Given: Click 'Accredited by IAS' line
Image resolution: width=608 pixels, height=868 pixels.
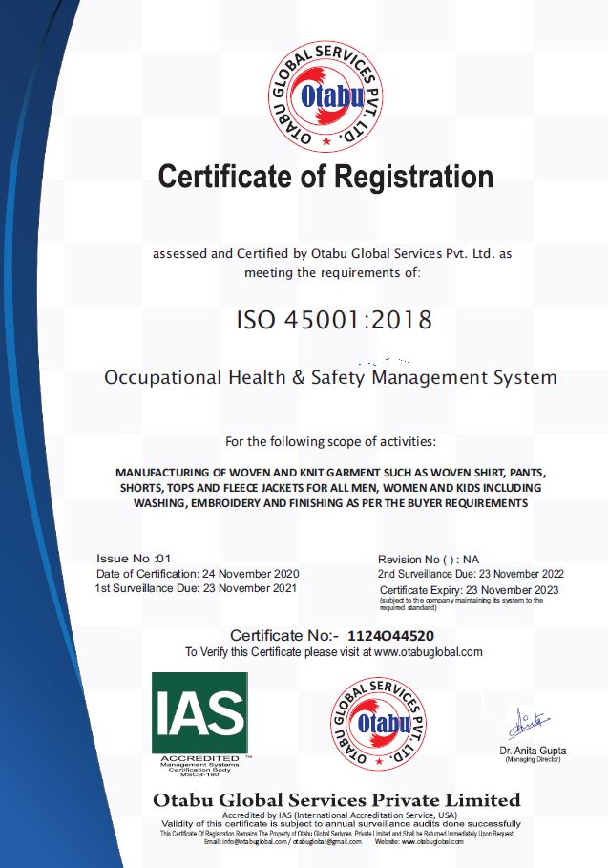Looking at the screenshot, I should (340, 815).
